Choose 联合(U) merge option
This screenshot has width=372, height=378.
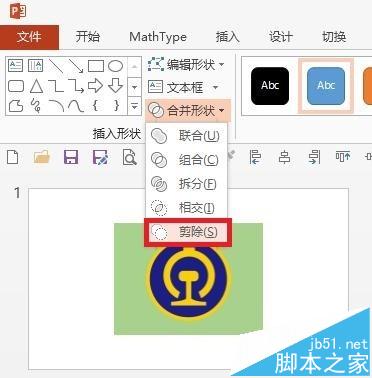[186, 136]
